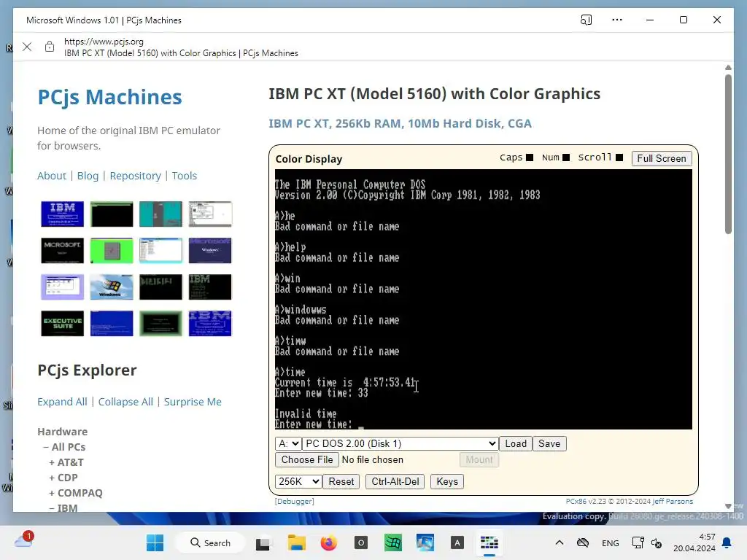Click Collapse All in PCjs Explorer

coord(125,402)
